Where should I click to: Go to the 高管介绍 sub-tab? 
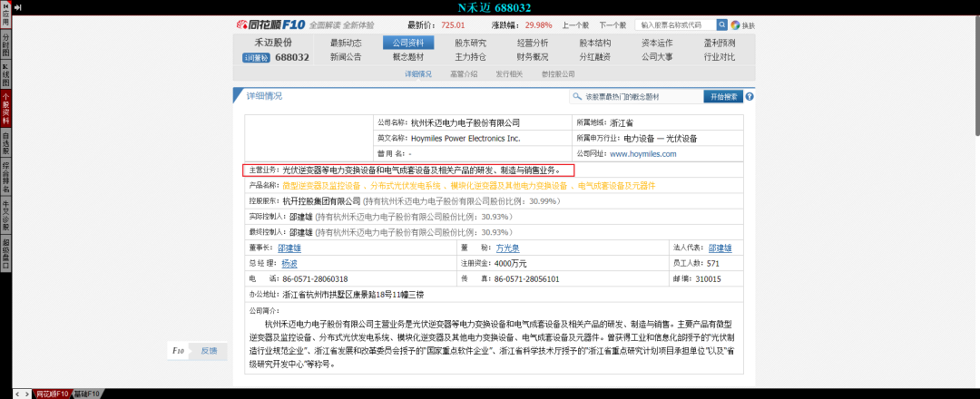pyautogui.click(x=464, y=73)
